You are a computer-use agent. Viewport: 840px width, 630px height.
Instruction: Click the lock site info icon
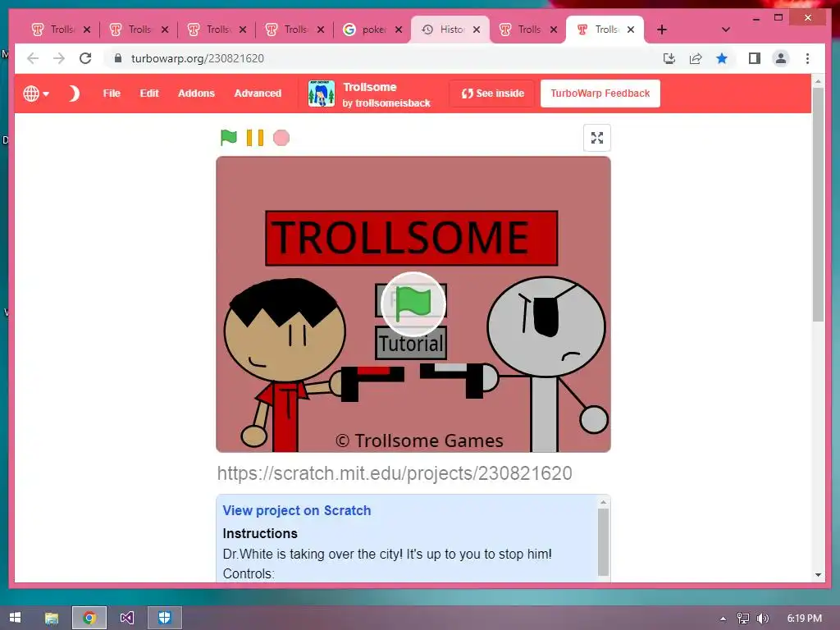tap(118, 58)
